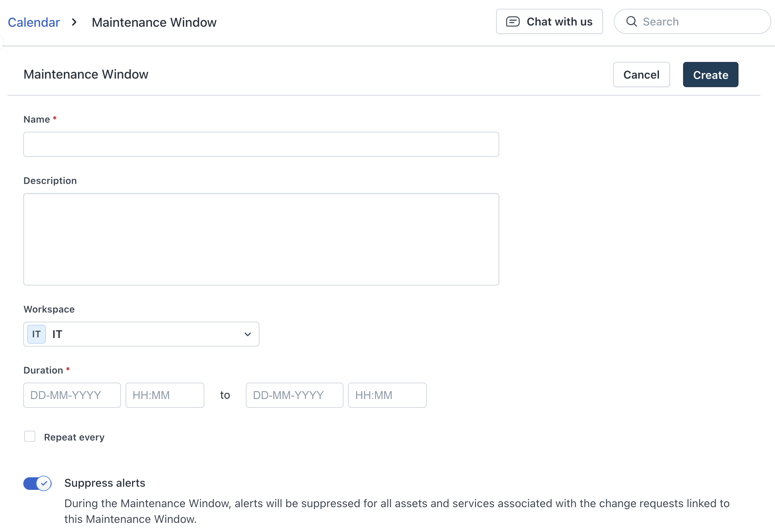Click the Workspace dropdown arrow
Image resolution: width=775 pixels, height=532 pixels.
247,334
